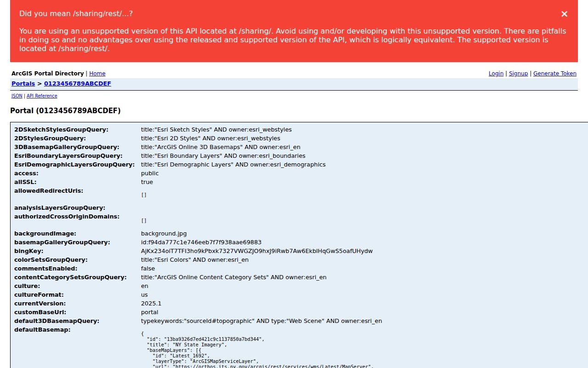The width and height of the screenshot is (588, 368).
Task: Select the 'Portal (0123456789ABCDEF)' heading
Action: coord(65,111)
